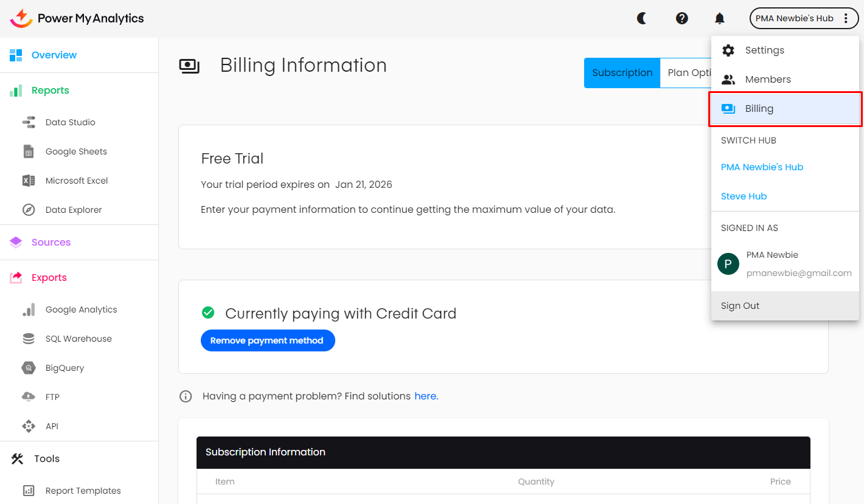Screen dimensions: 864x504
Task: Switch to the Subscription tab
Action: pyautogui.click(x=622, y=73)
